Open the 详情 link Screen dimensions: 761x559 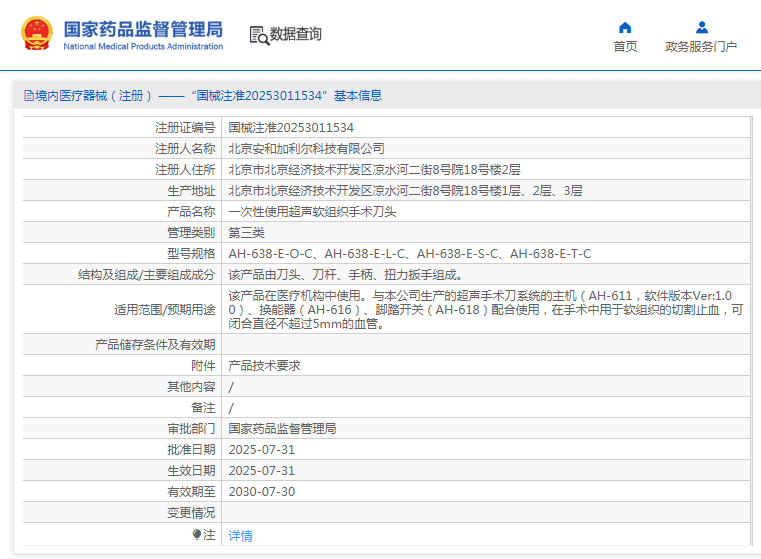(x=240, y=536)
